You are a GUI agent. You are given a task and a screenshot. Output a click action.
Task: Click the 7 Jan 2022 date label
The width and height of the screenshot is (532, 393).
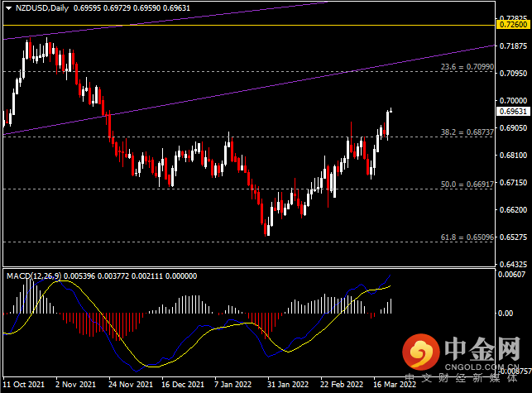[x=232, y=385]
